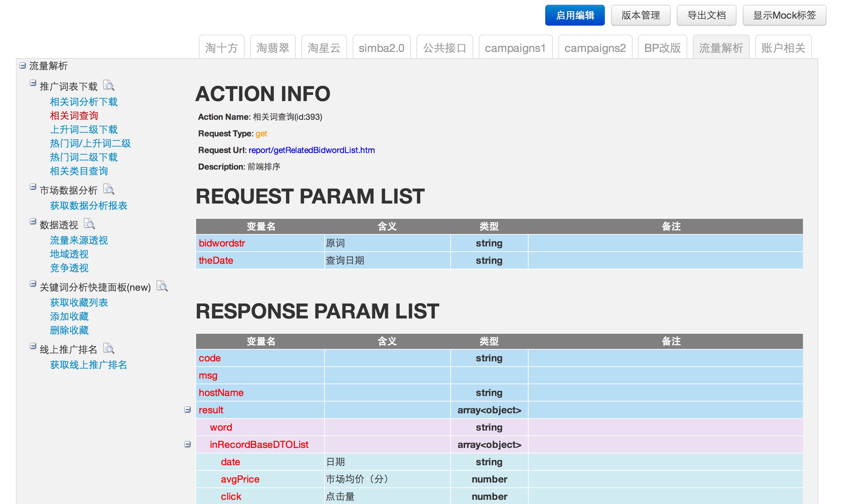Click the 导出文档 button
Image resolution: width=857 pixels, height=504 pixels.
(x=707, y=15)
